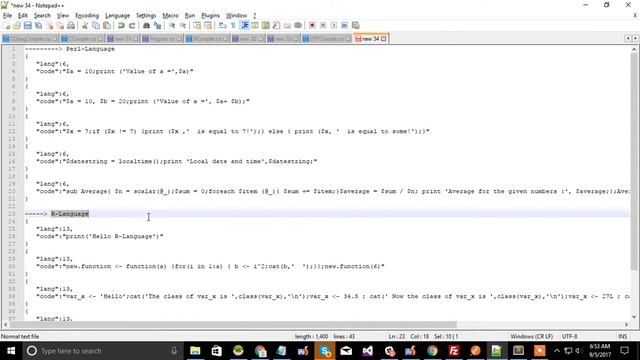The width and height of the screenshot is (640, 360).
Task: Zoom in using the toolbar icon
Action: point(172,26)
